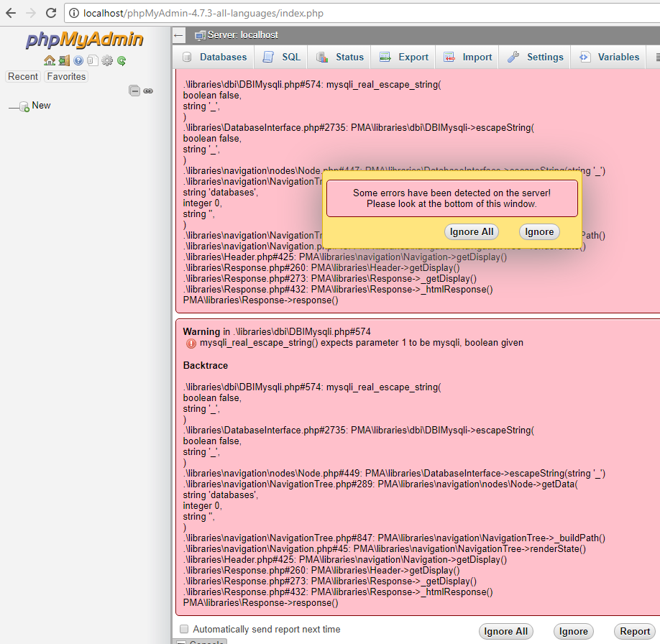
Task: Open the MySQL documentation page icon
Action: pos(93,60)
